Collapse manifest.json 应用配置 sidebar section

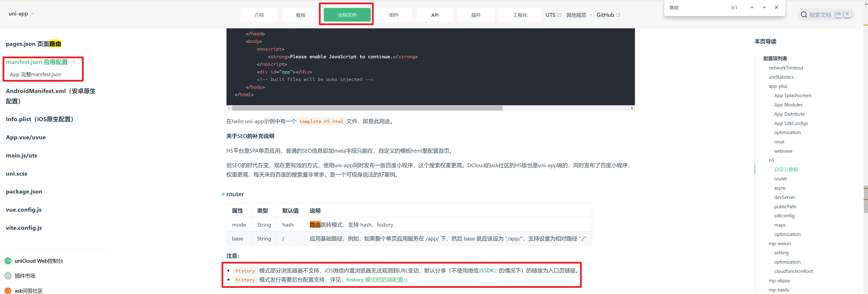[x=74, y=62]
